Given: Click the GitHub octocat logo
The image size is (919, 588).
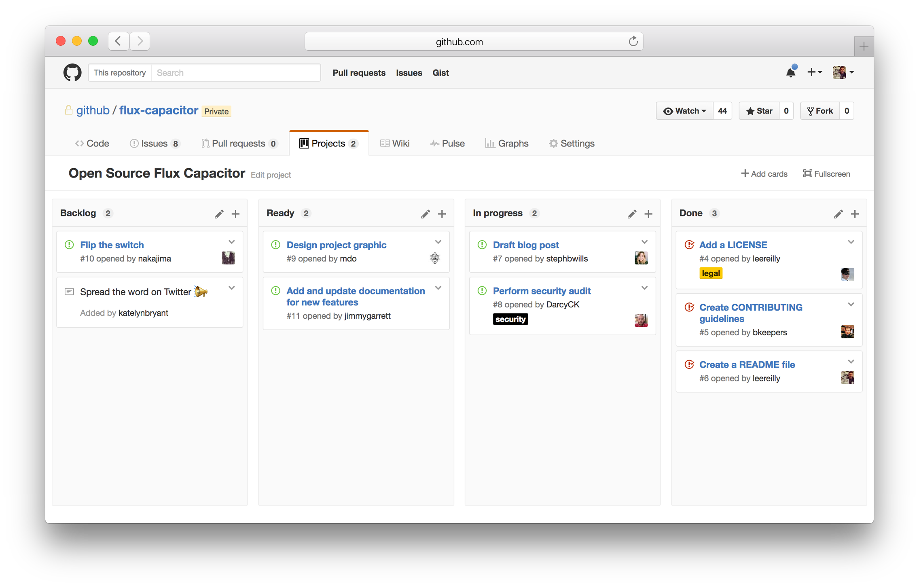Looking at the screenshot, I should pos(73,72).
